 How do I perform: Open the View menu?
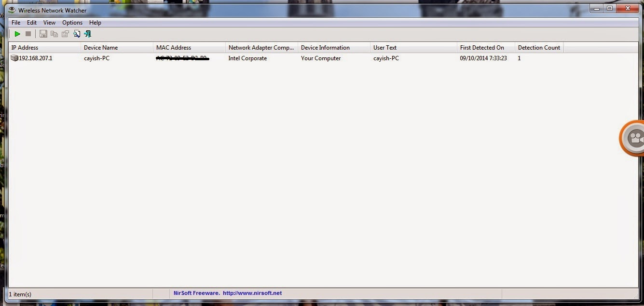click(x=49, y=23)
